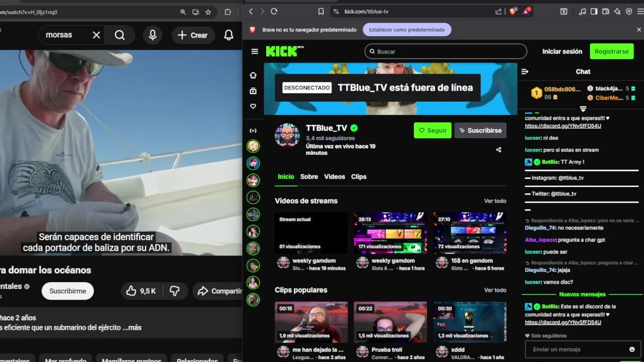Open Brave Wallet icon

pyautogui.click(x=606, y=11)
